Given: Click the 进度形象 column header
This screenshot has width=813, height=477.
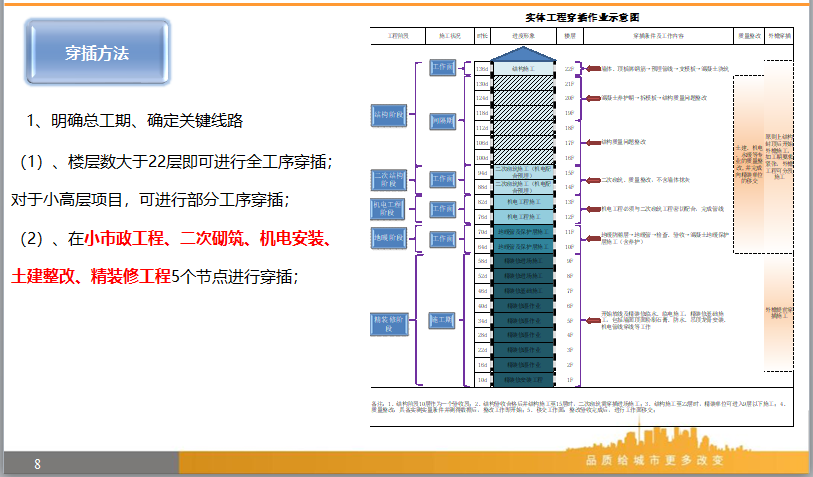Looking at the screenshot, I should [524, 36].
